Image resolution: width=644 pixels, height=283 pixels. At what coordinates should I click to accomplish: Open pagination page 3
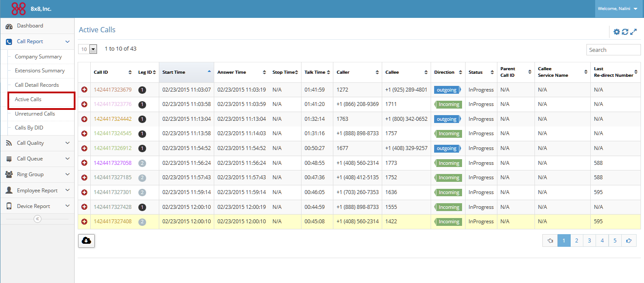tap(589, 240)
